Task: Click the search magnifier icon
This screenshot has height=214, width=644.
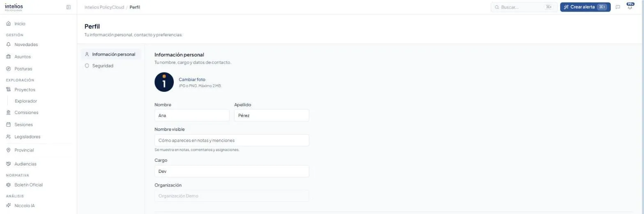Action: click(497, 7)
